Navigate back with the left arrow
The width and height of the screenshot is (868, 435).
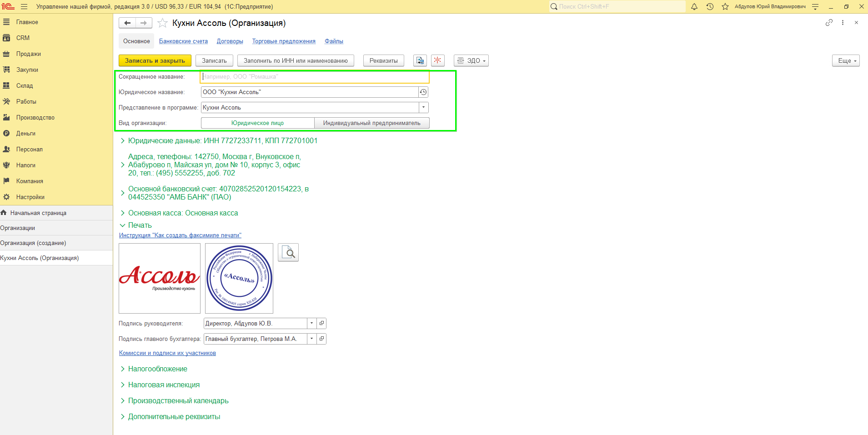tap(127, 23)
